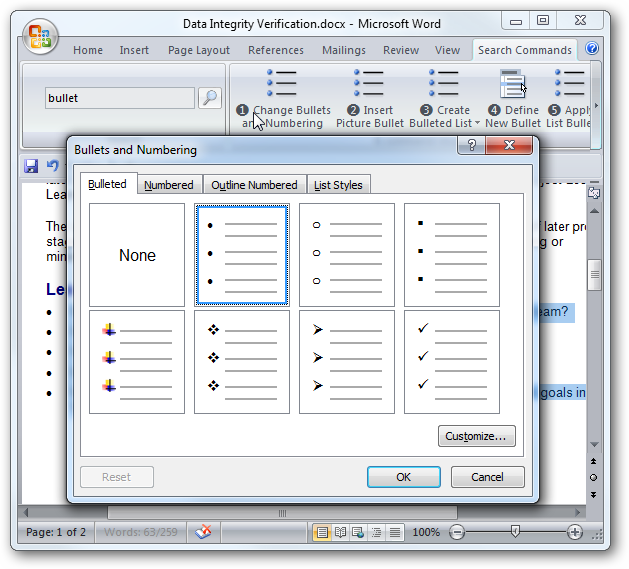
Task: Select the hollow circle bullet style
Action: tap(347, 255)
